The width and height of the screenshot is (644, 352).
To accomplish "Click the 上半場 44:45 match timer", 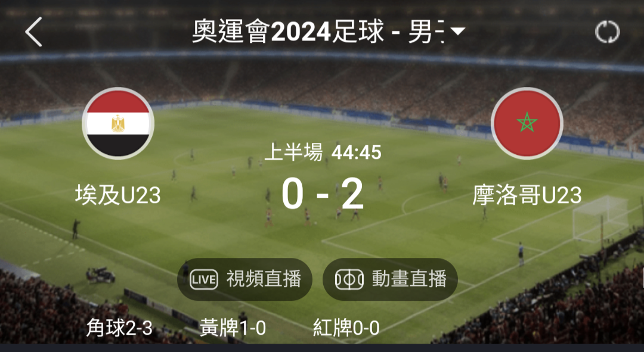I will click(323, 152).
